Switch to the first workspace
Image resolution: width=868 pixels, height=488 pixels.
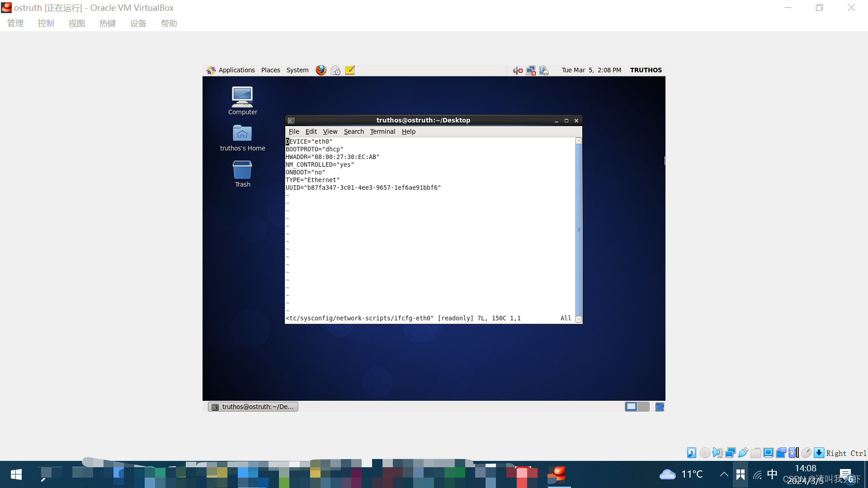pyautogui.click(x=631, y=407)
